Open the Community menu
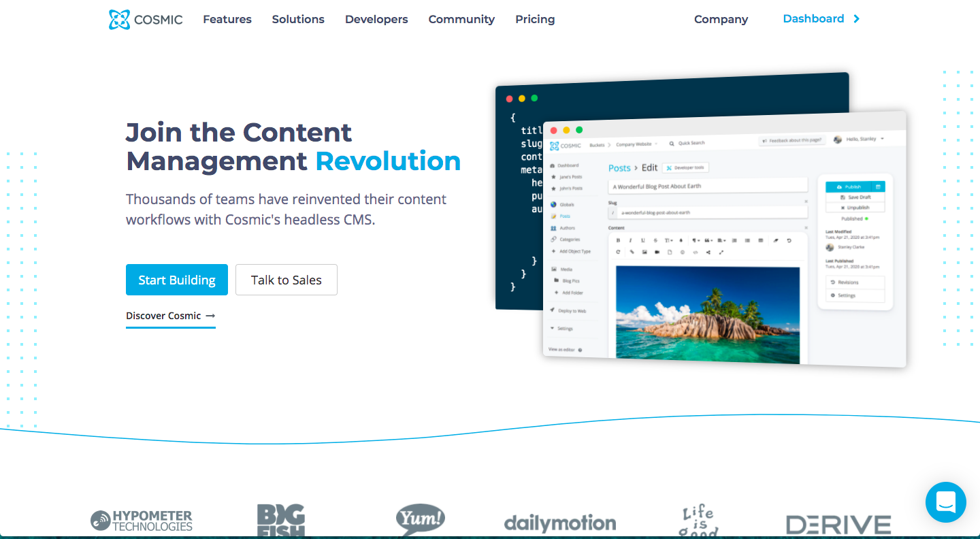Viewport: 980px width, 539px height. (x=461, y=19)
